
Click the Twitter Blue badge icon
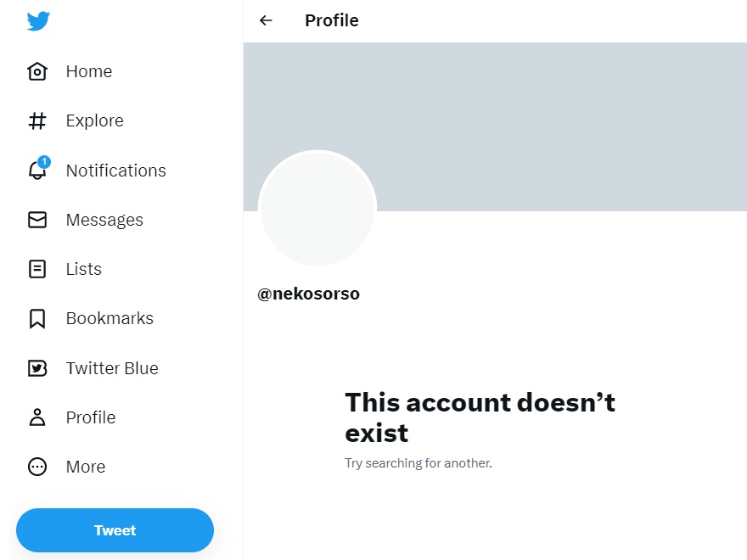[37, 368]
